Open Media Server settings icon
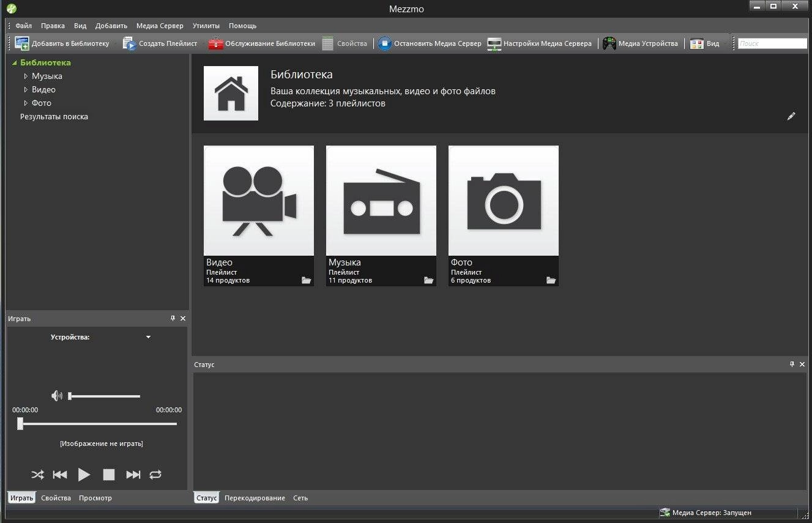Viewport: 812px width, 523px height. [x=494, y=43]
